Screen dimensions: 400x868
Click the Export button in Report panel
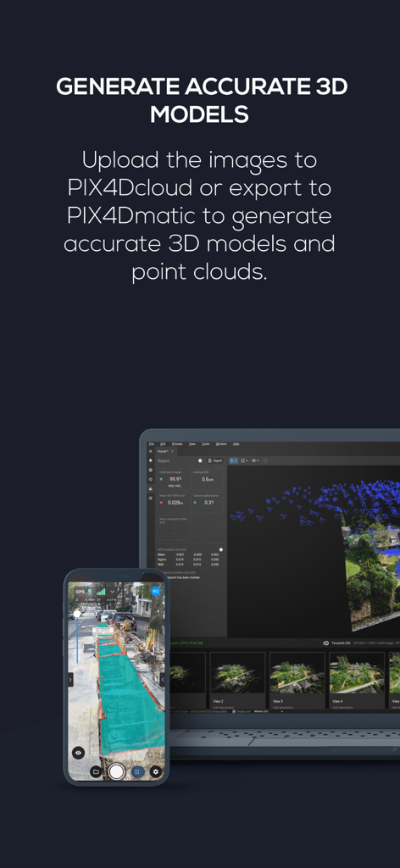215,460
